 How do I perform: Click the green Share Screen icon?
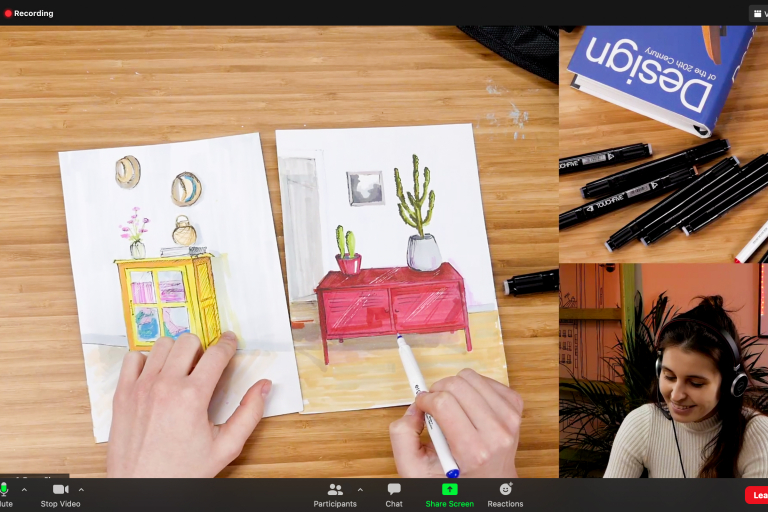pyautogui.click(x=449, y=489)
